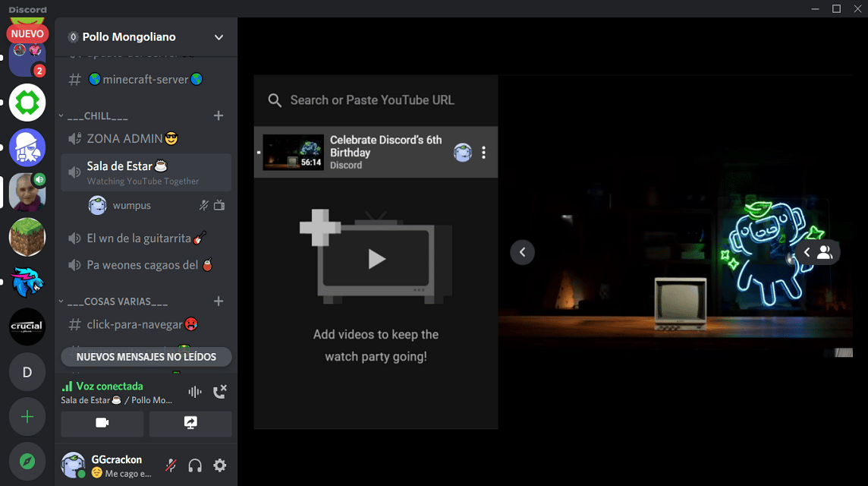Open the Minecraft grass block server
Viewport: 868px width, 486px height.
tap(27, 237)
